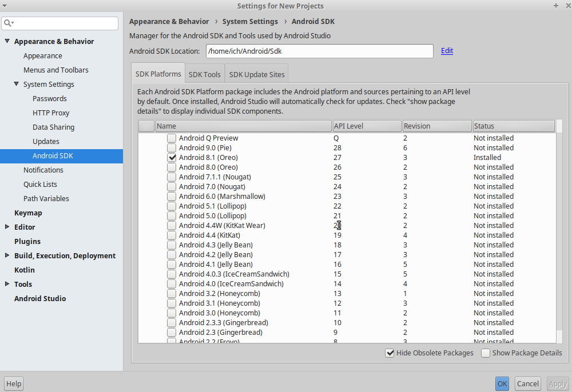Enable Show Package Details checkbox
This screenshot has height=392, width=572.
pyautogui.click(x=486, y=353)
